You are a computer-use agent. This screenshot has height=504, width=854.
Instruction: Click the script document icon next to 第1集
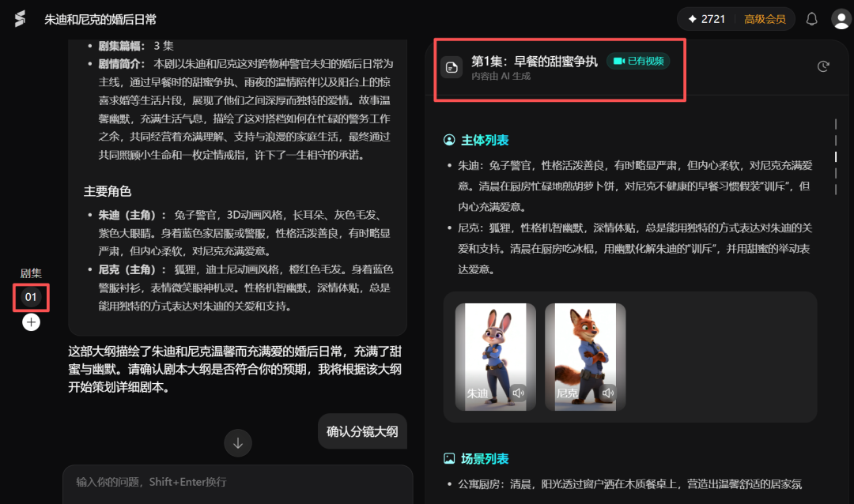pos(452,67)
